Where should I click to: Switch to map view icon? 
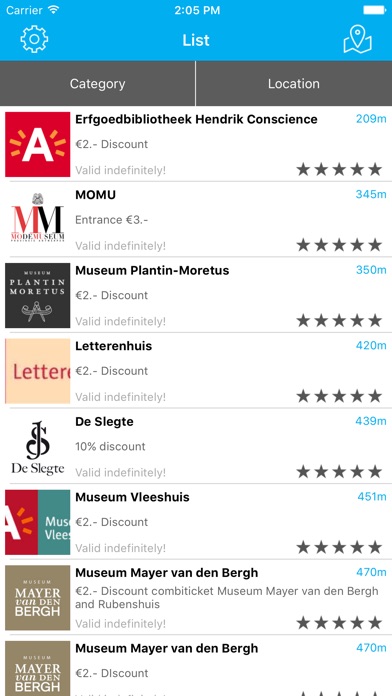click(x=357, y=39)
